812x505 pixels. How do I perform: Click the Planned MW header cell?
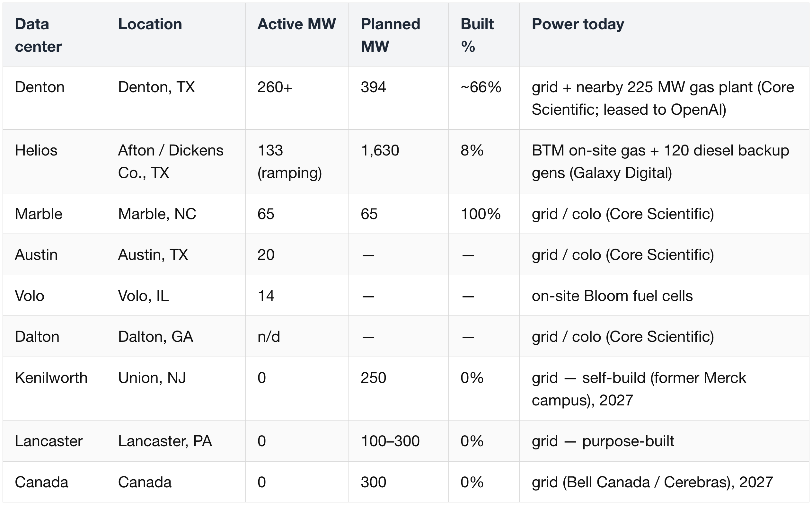[x=399, y=35]
